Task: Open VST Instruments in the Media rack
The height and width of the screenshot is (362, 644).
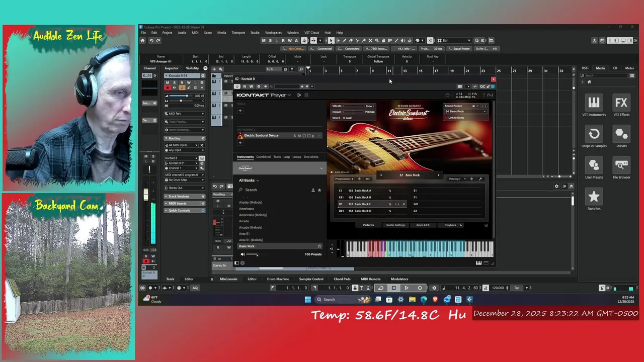Action: [594, 106]
